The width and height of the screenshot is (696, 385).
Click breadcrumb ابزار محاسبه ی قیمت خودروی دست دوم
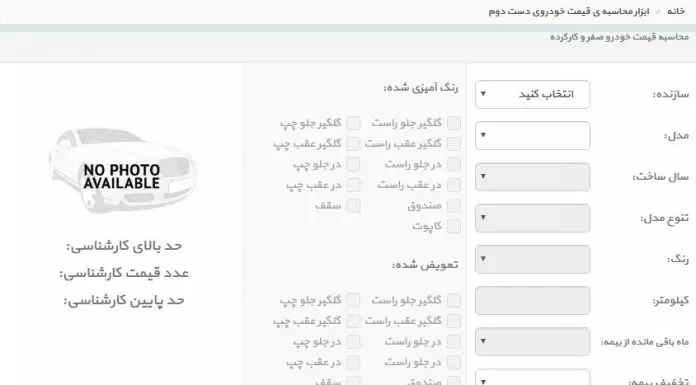coord(569,11)
